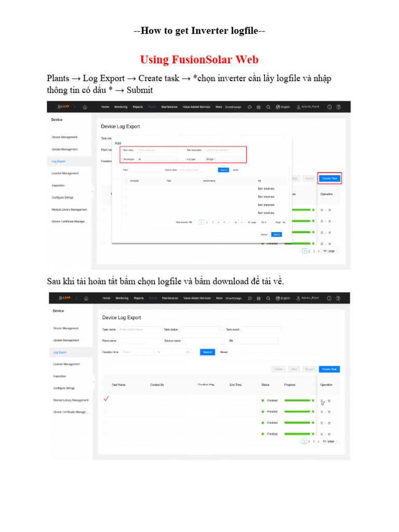Click Cancel in the Add dialog
Image resolution: width=399 pixels, height=532 pixels.
tap(264, 234)
